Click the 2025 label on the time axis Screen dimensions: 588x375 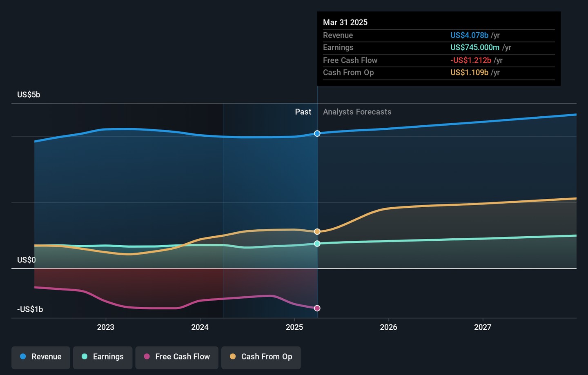[x=294, y=327]
